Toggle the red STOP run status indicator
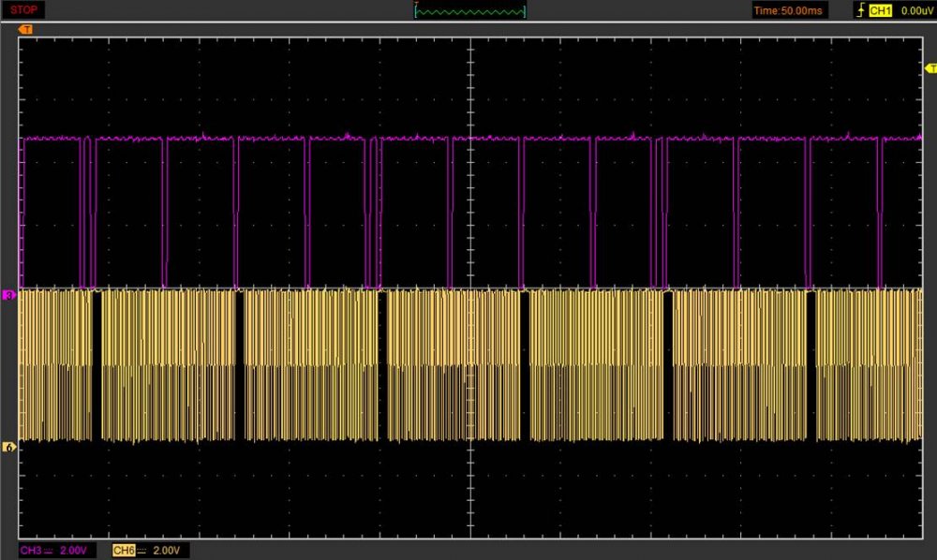This screenshot has height=560, width=937. [x=24, y=10]
